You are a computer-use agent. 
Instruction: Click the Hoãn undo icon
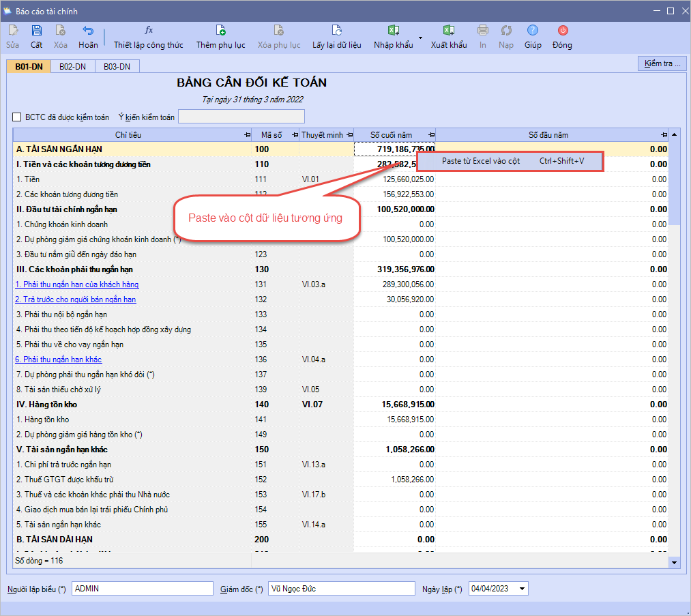tap(88, 31)
